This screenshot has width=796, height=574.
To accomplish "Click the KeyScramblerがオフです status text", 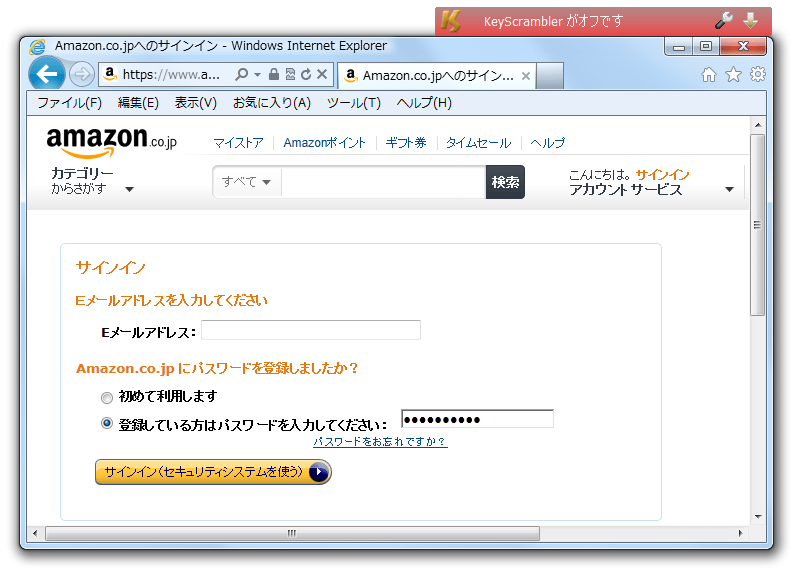I will [553, 21].
